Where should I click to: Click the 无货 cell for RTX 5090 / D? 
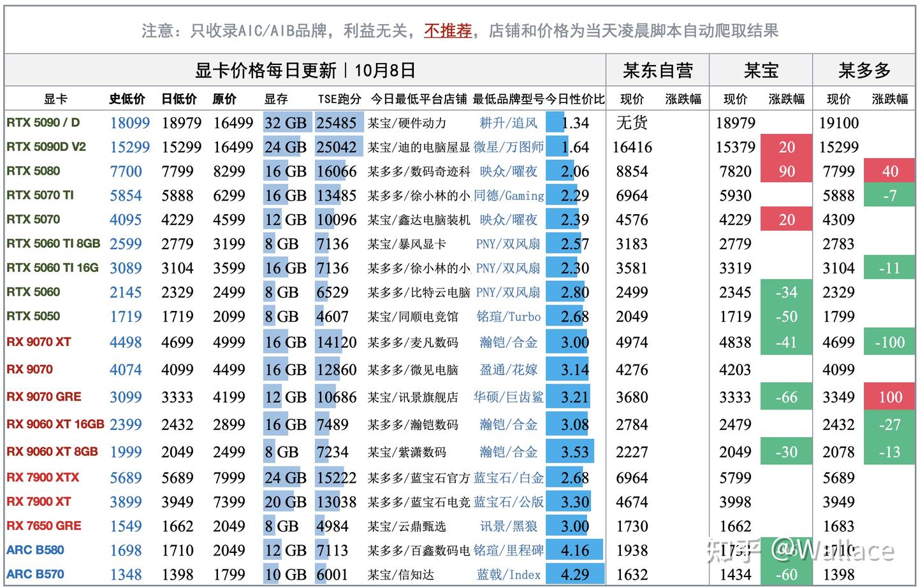(632, 122)
